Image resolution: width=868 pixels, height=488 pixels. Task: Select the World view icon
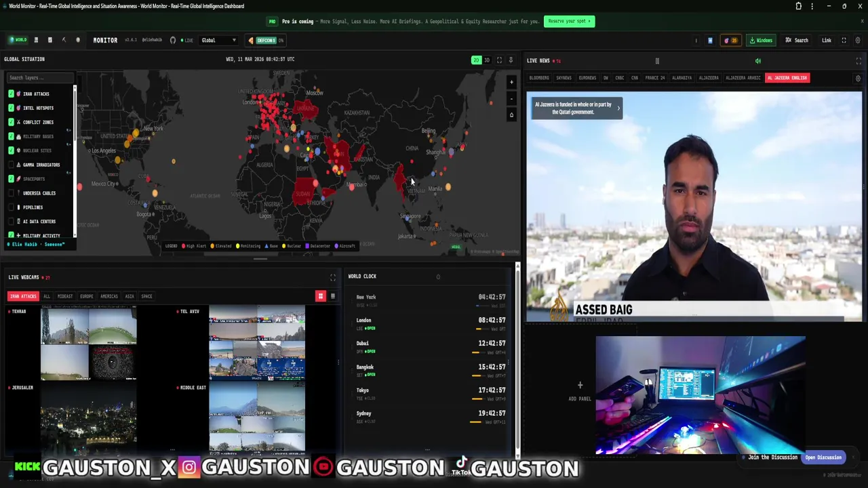[18, 40]
